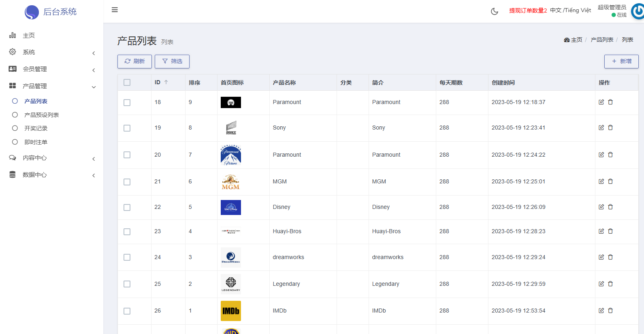Image resolution: width=644 pixels, height=334 pixels.
Task: Edit the Disney product entry
Action: [x=601, y=207]
